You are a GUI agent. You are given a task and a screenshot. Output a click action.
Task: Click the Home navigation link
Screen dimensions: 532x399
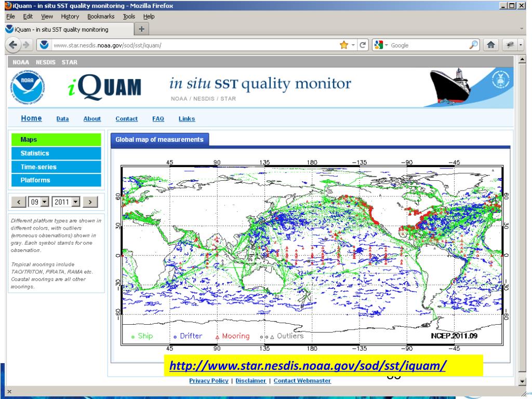pos(31,118)
